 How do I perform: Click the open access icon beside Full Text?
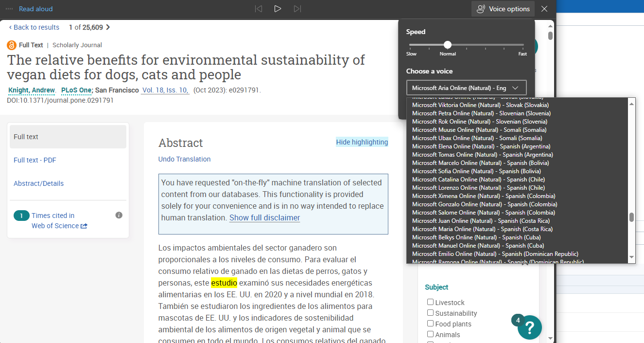pyautogui.click(x=11, y=45)
